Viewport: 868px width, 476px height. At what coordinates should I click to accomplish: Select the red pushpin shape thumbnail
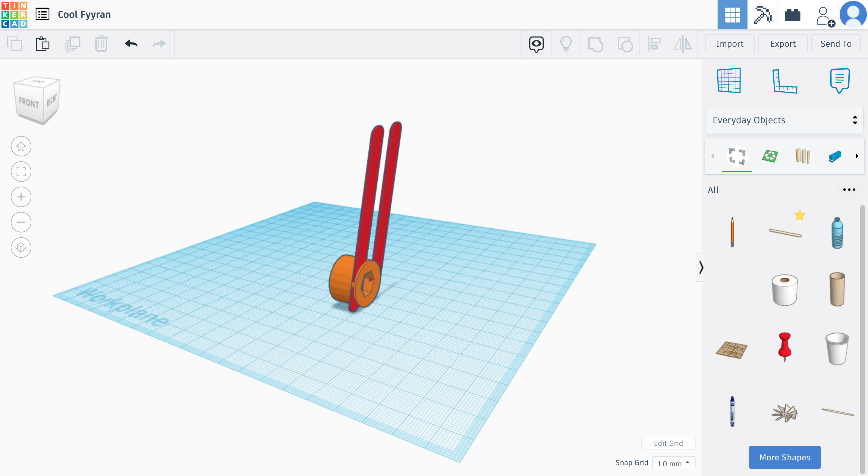[785, 347]
